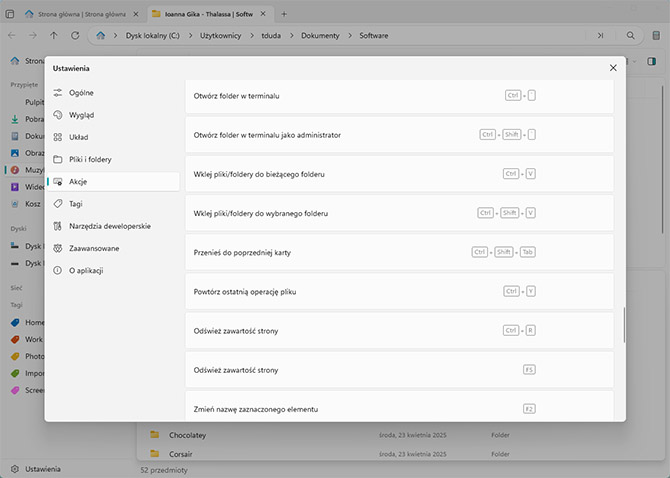
Task: Select 'Zmień nazwę zaznaczonego elementu' row
Action: point(400,407)
